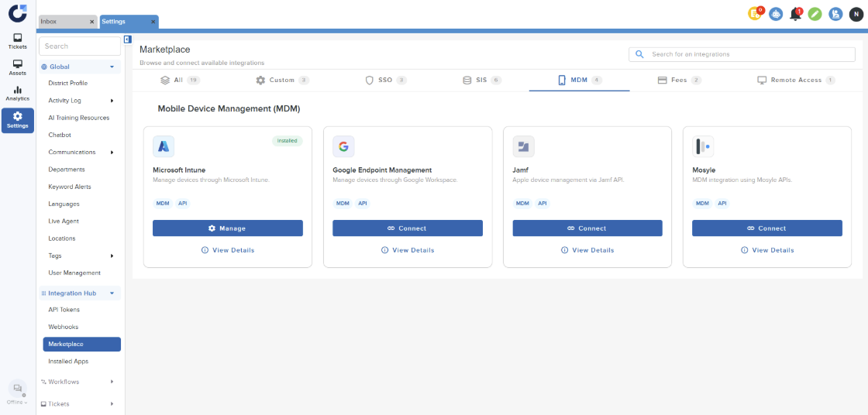The image size is (868, 415).
Task: Click Manage button for Microsoft Intune
Action: [x=227, y=228]
